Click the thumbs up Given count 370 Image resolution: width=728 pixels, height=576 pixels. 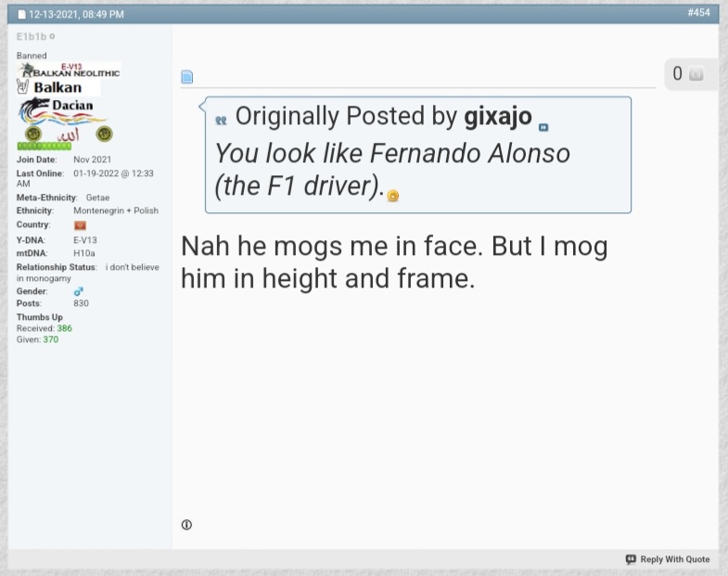[x=51, y=339]
